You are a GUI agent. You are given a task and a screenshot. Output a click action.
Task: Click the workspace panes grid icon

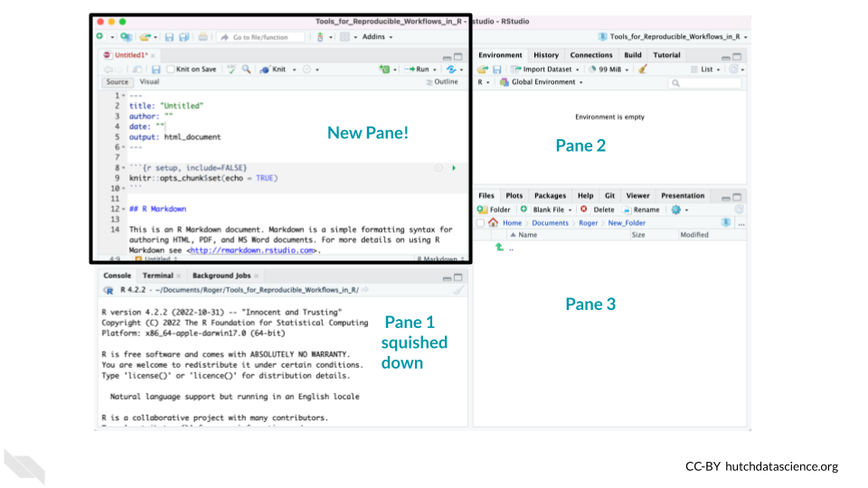click(344, 37)
